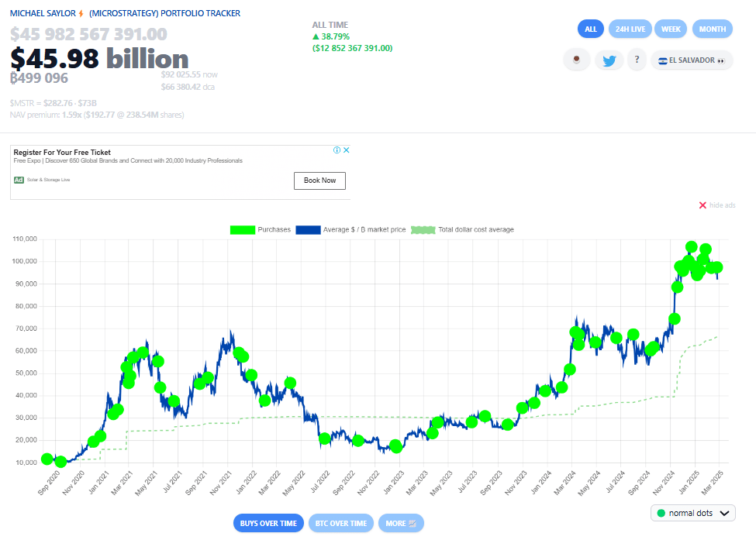Click the Book Now ad button
Image resolution: width=756 pixels, height=540 pixels.
coord(319,181)
